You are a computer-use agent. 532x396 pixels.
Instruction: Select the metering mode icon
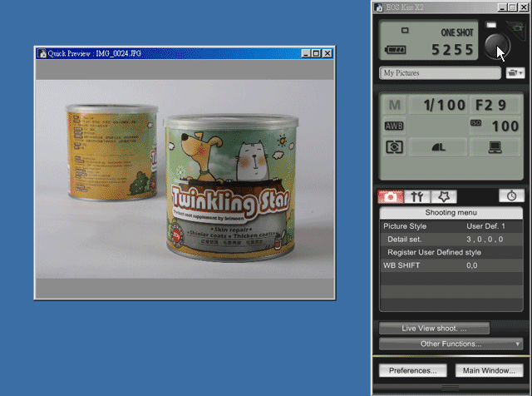pyautogui.click(x=394, y=147)
